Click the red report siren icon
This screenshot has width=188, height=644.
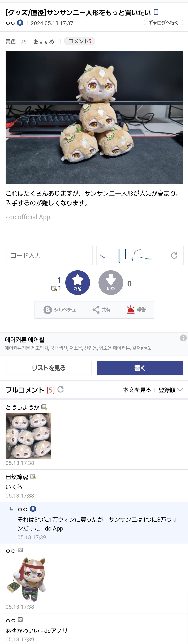click(x=131, y=310)
